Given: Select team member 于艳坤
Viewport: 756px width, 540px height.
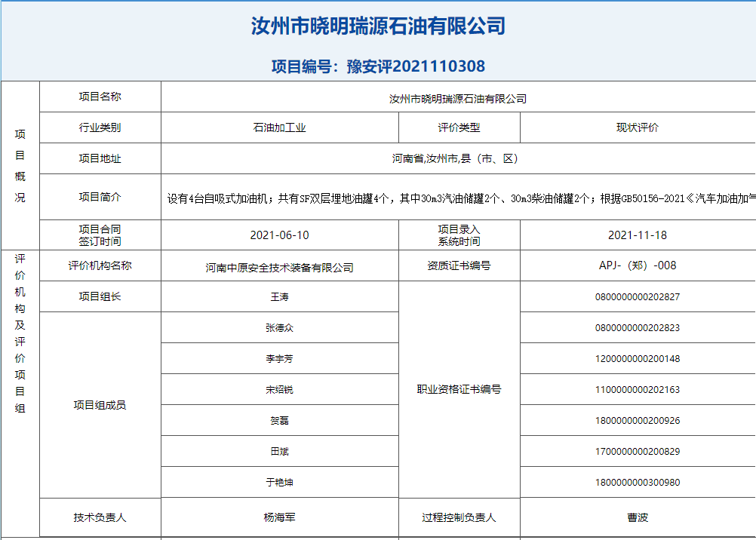Looking at the screenshot, I should tap(280, 482).
